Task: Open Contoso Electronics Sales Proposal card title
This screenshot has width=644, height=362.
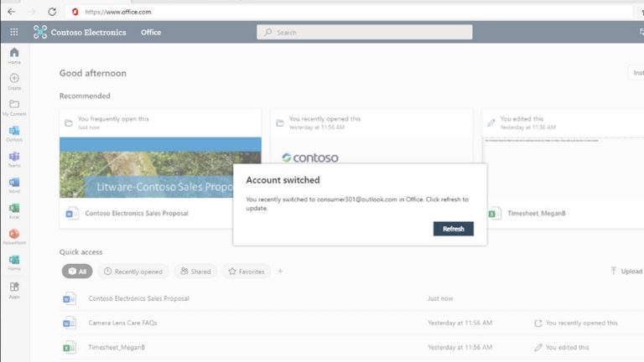Action: click(x=137, y=214)
